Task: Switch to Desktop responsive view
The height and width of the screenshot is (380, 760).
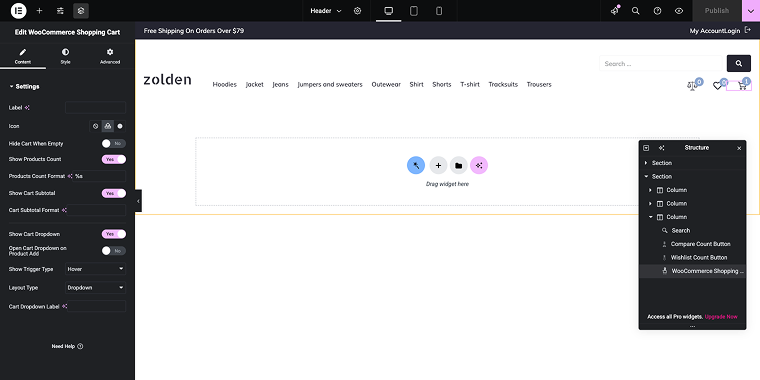Action: (388, 11)
